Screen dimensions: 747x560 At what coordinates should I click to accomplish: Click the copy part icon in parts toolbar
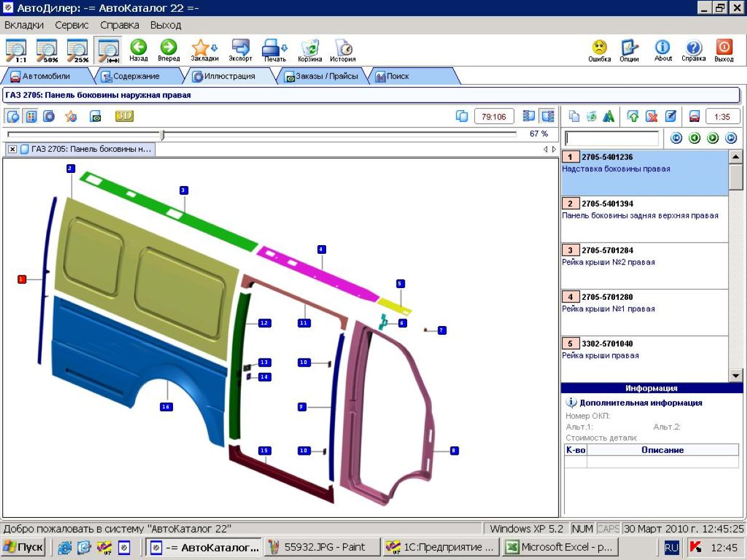575,116
